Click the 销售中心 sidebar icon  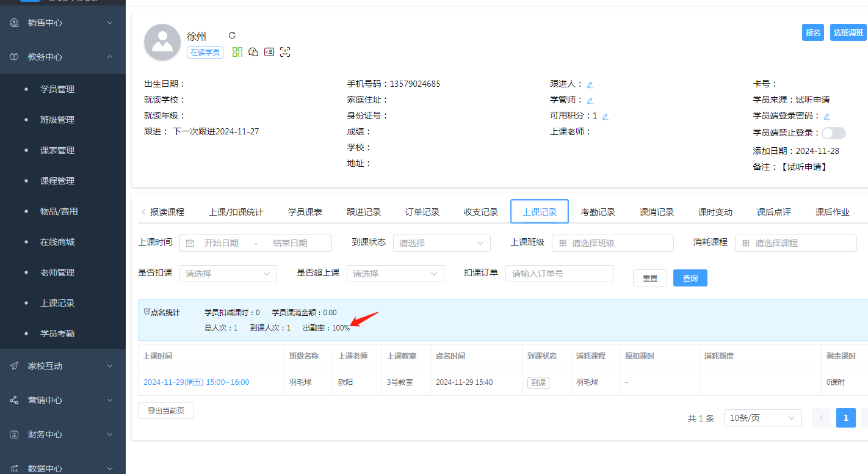(15, 23)
